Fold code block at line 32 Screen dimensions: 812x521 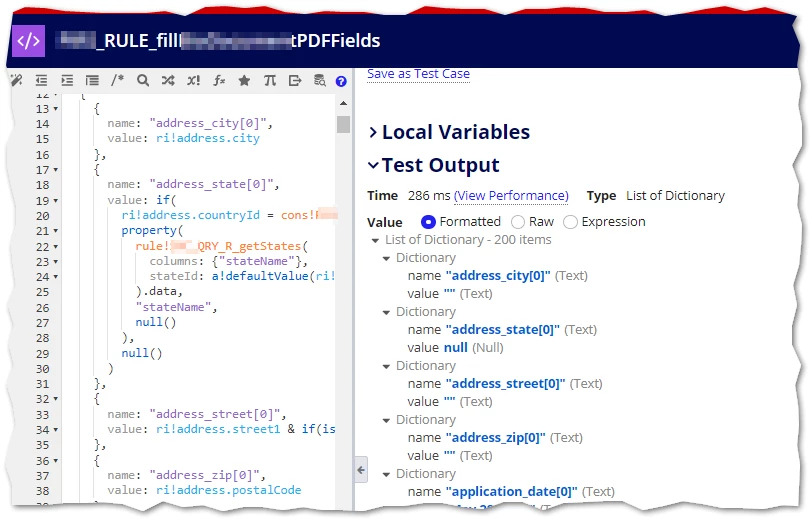coord(55,399)
